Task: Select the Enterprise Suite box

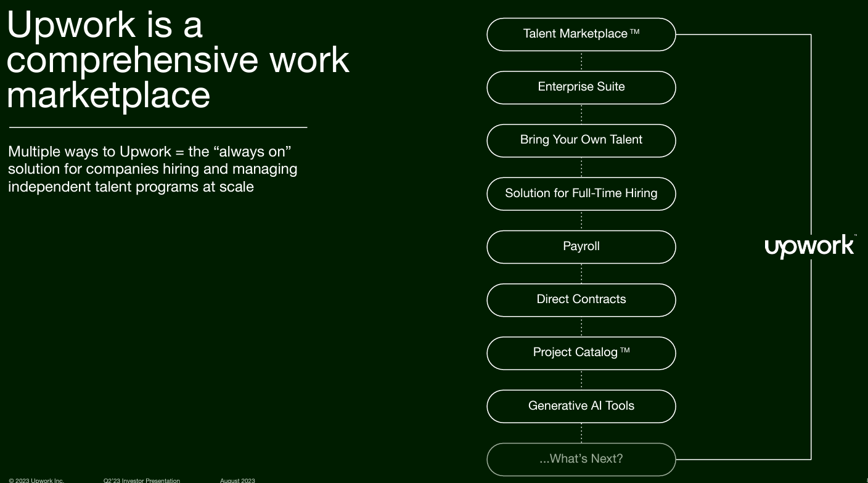Action: (x=581, y=87)
